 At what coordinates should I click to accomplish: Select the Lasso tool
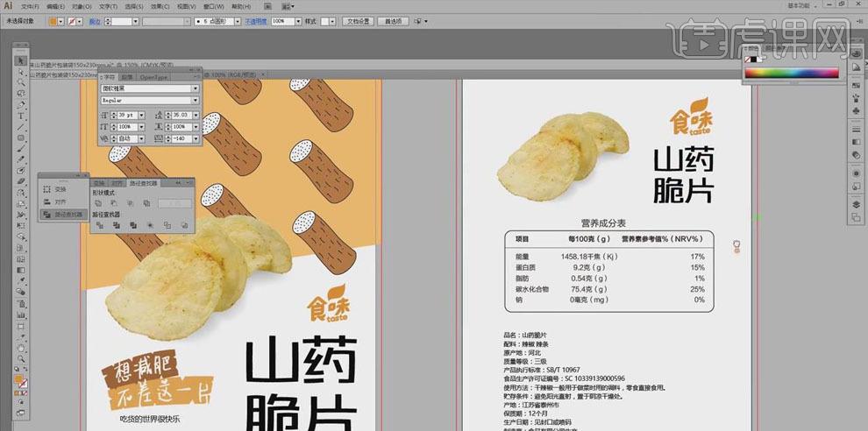coord(21,94)
